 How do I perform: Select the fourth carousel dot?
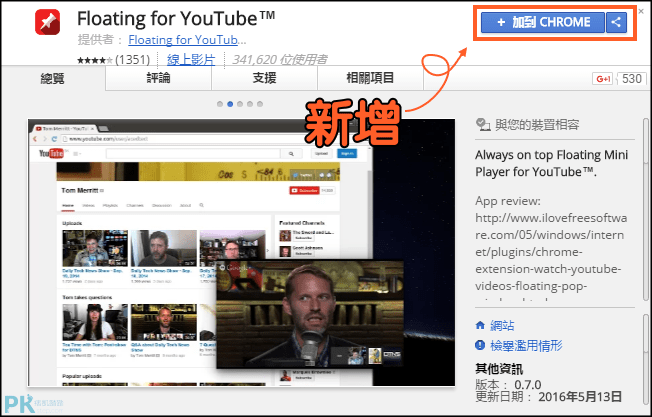pyautogui.click(x=250, y=104)
